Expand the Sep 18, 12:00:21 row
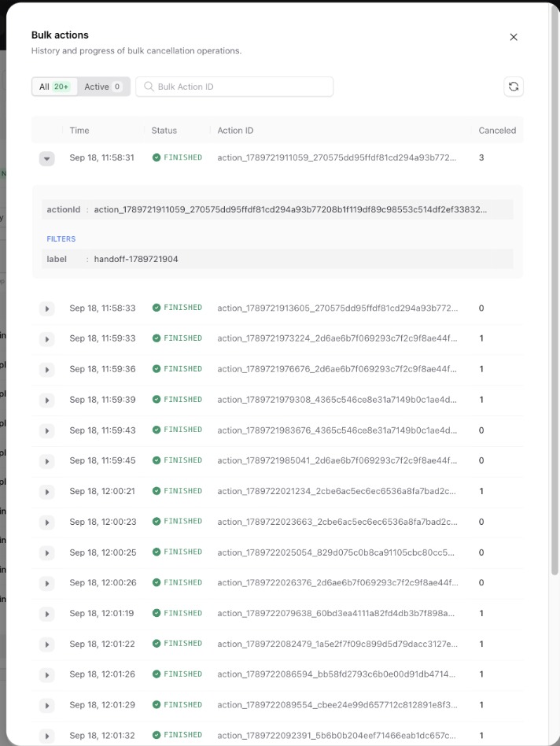 (x=46, y=492)
